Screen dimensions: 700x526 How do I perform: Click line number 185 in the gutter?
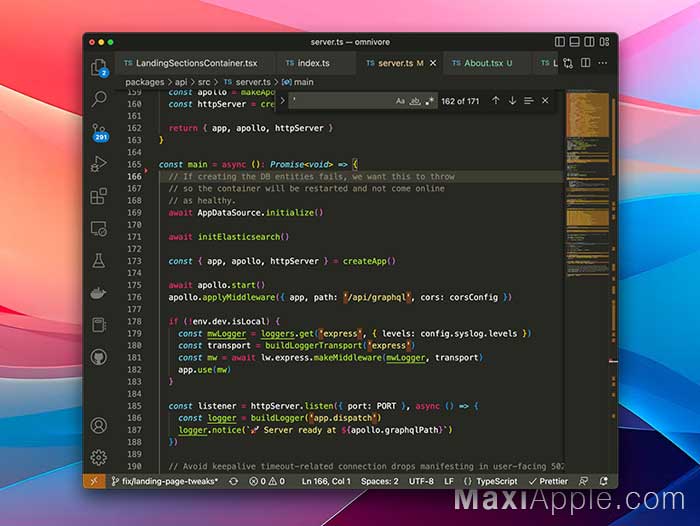(134, 406)
